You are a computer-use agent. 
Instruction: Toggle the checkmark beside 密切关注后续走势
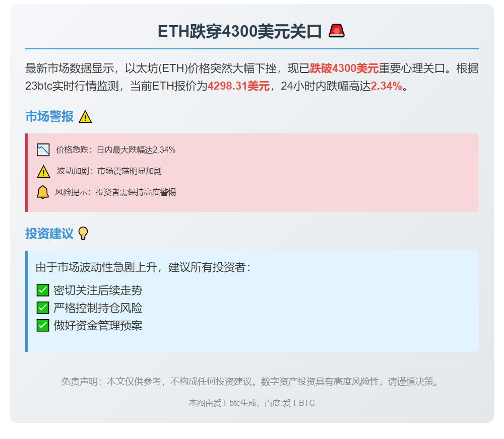(42, 290)
